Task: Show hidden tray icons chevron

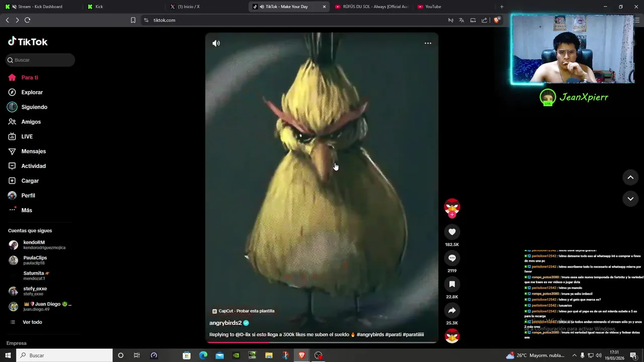Action: [x=574, y=355]
